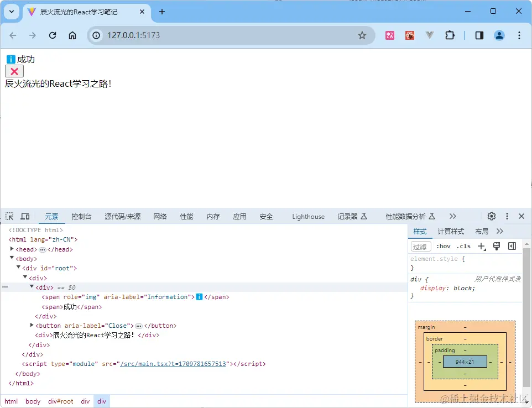Collapse the body element node
Screen dimensions: 532x408
12,258
